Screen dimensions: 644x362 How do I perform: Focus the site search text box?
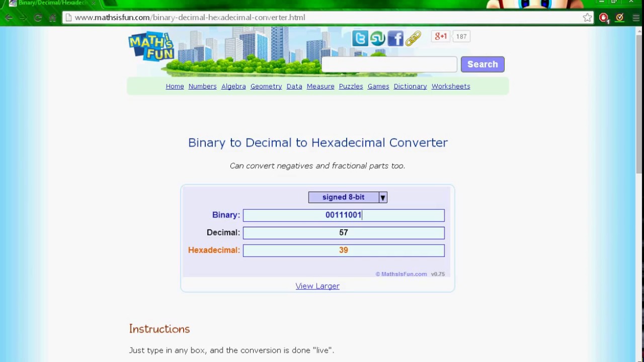(x=389, y=64)
